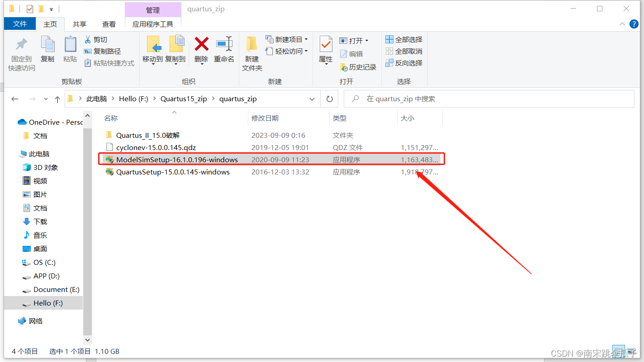Viewport: 644px width, 362px height.
Task: Select 3D 对象 in the navigation pane
Action: 40,167
